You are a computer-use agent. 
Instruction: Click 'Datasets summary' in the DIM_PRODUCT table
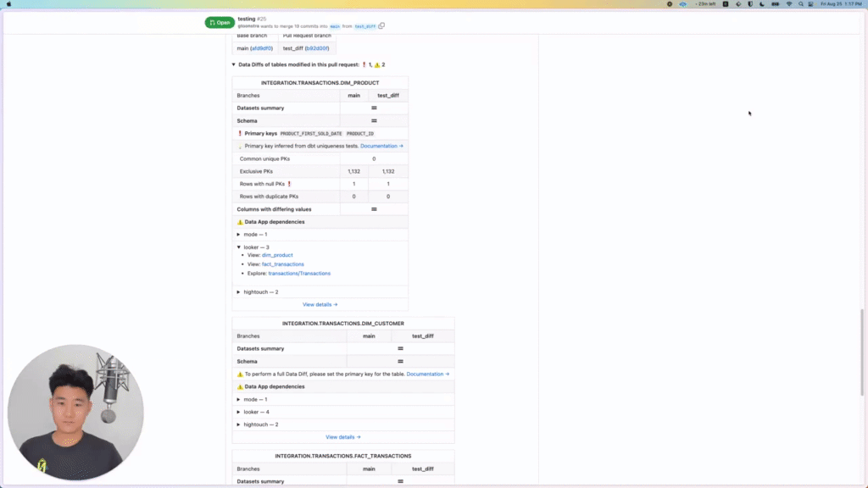[260, 108]
